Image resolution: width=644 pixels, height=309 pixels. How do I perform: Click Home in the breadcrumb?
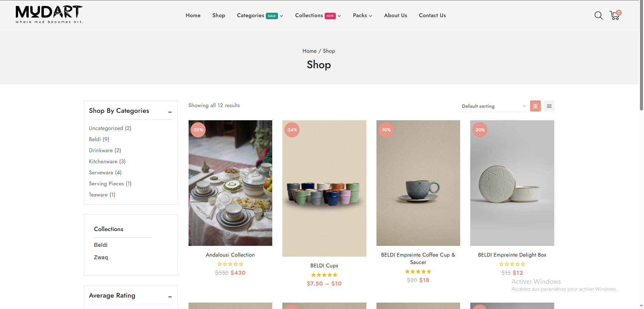click(x=309, y=51)
